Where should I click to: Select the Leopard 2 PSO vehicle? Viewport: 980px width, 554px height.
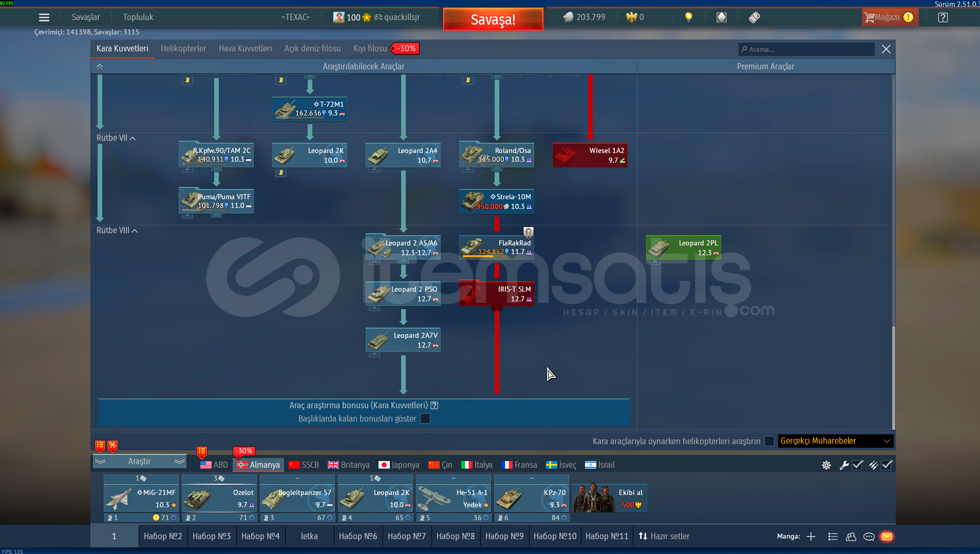coord(403,294)
